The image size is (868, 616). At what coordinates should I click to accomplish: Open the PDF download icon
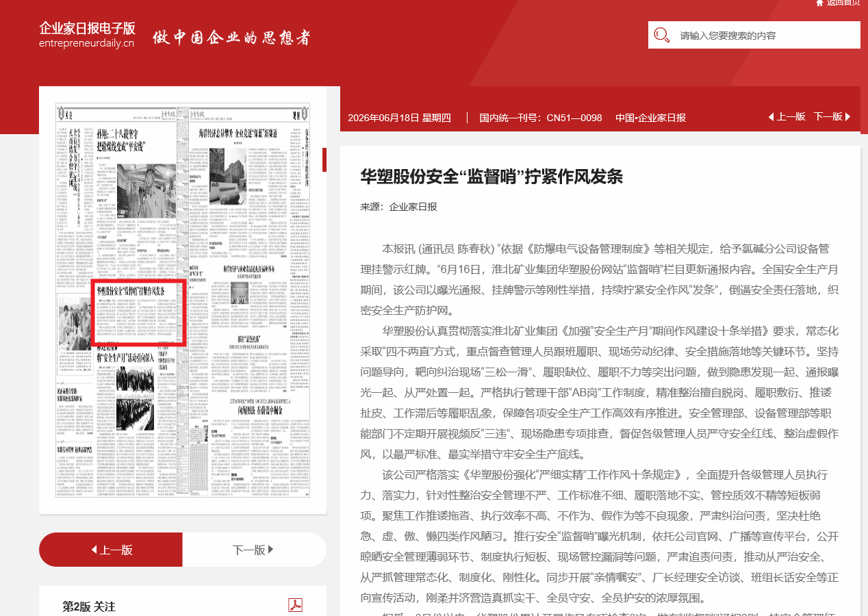[295, 606]
